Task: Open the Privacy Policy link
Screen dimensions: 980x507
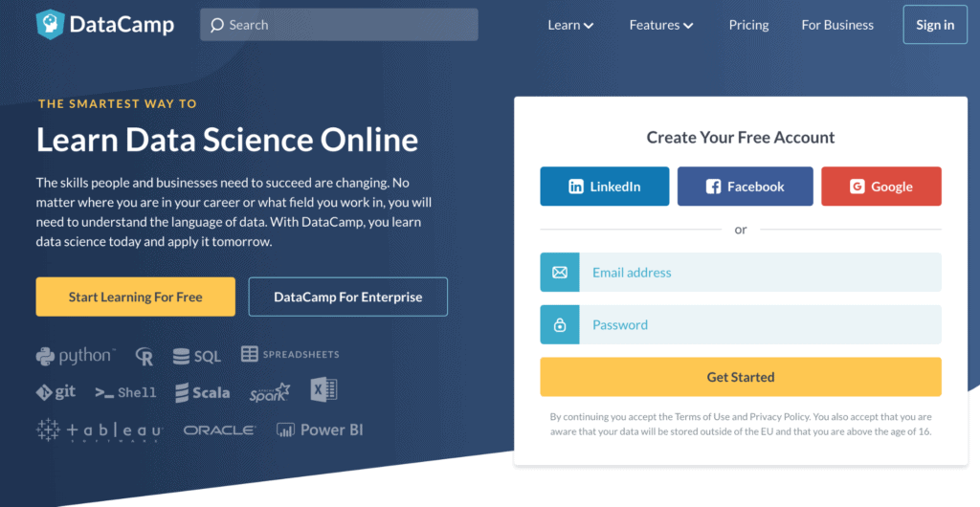Action: point(779,416)
